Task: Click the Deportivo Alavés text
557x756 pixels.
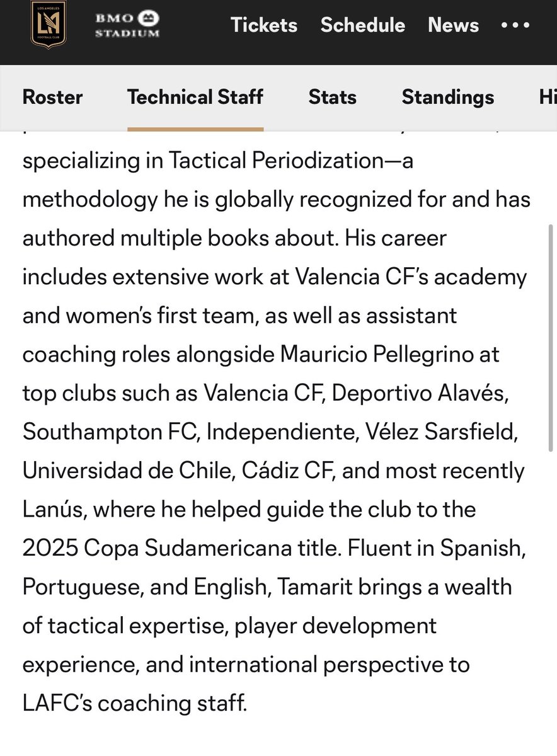Action: (420, 392)
